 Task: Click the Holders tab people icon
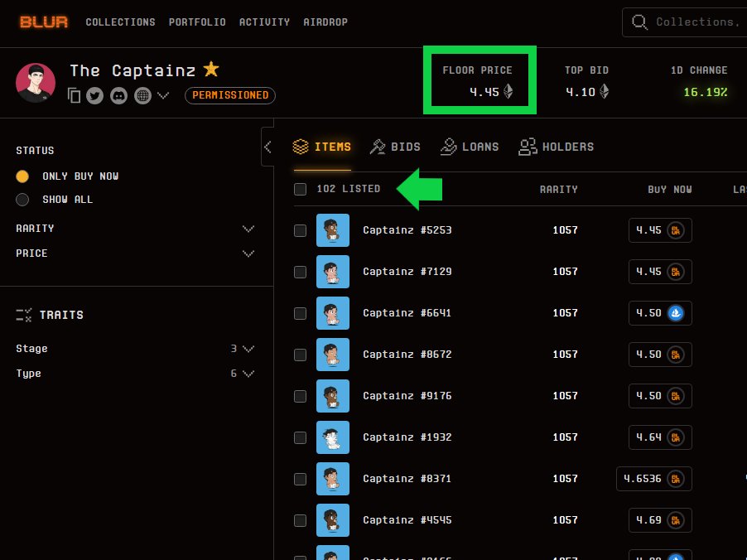[528, 147]
